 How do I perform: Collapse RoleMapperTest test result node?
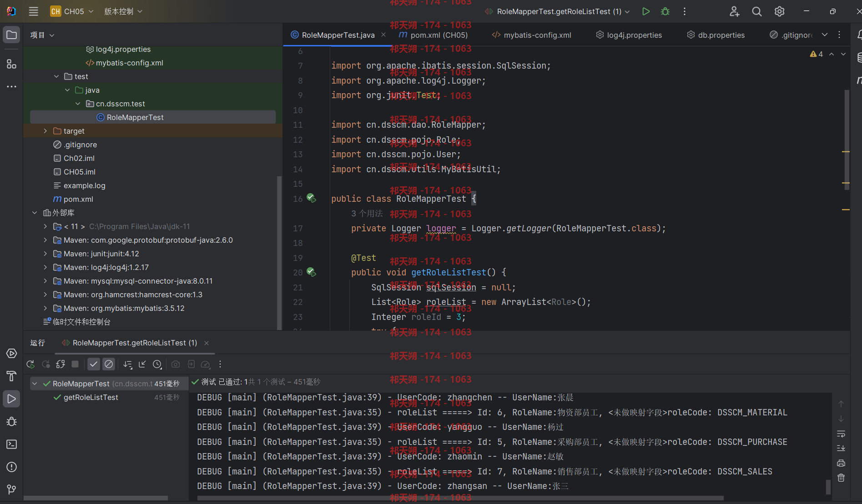click(x=35, y=384)
